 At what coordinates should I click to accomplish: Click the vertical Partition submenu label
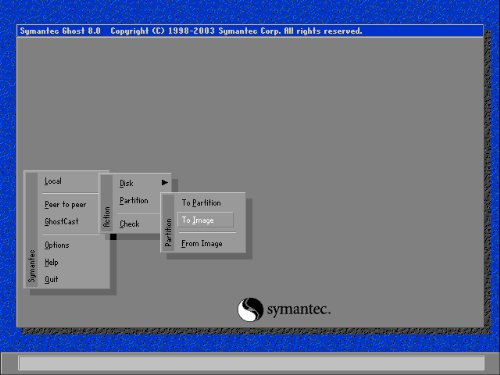[x=168, y=232]
